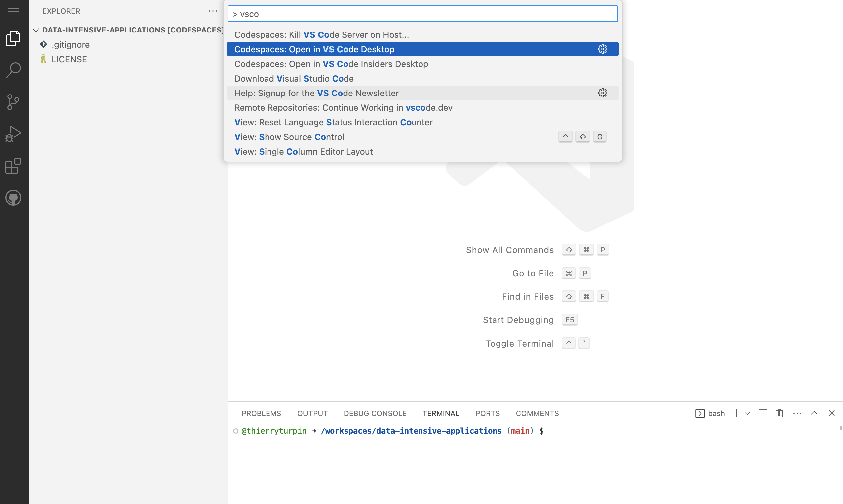The width and height of the screenshot is (843, 504).
Task: Kill terminal with trash icon
Action: (x=779, y=413)
